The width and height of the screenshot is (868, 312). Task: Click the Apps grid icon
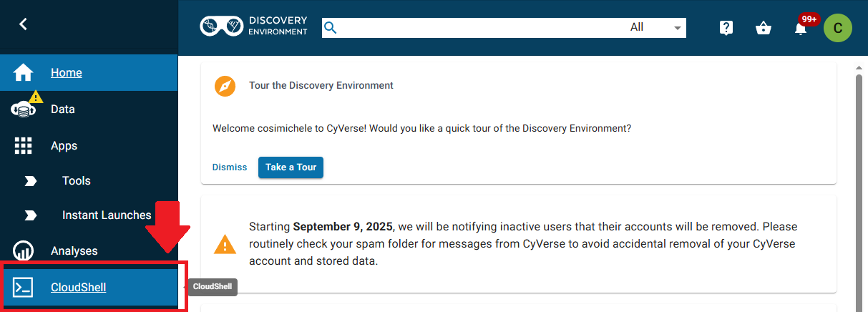(x=24, y=145)
